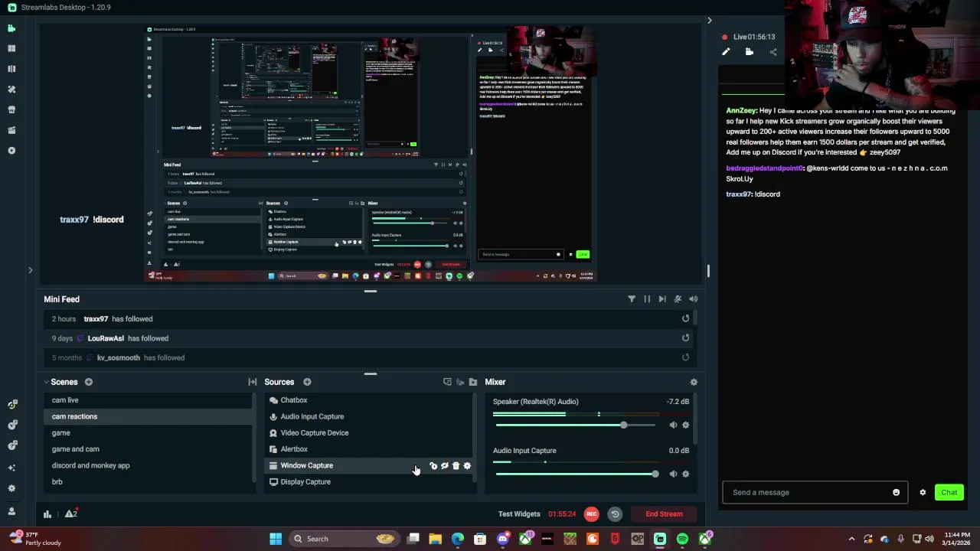
Task: Add a new scene with plus icon
Action: [88, 382]
